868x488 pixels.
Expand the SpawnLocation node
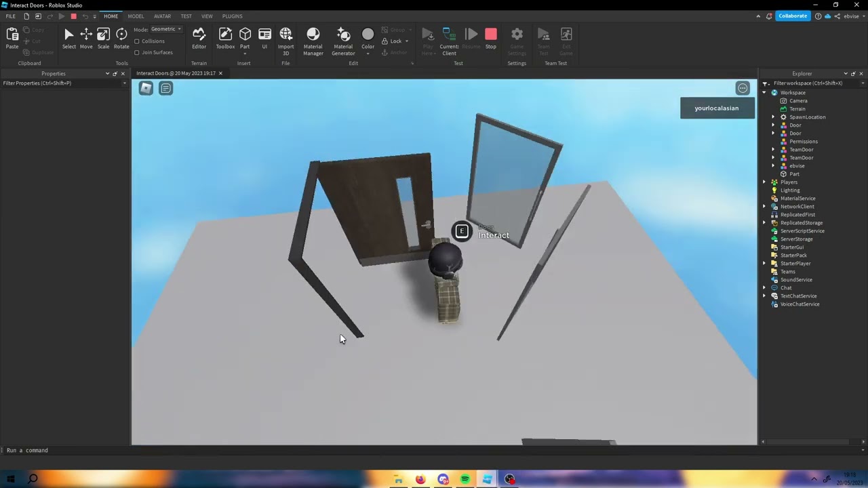773,117
